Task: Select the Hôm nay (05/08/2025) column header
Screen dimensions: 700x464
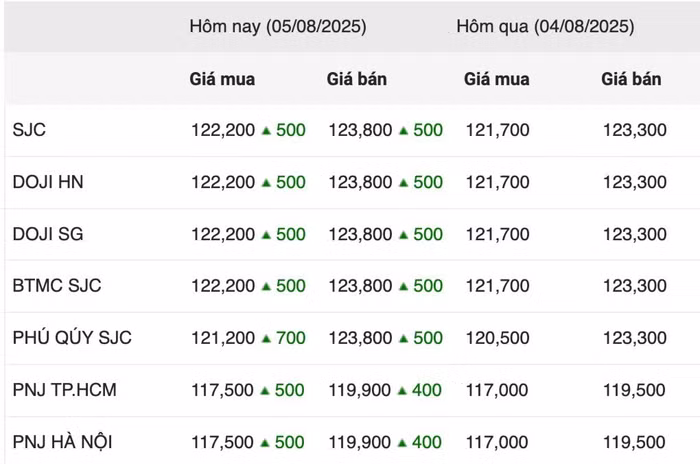Action: coord(278,26)
